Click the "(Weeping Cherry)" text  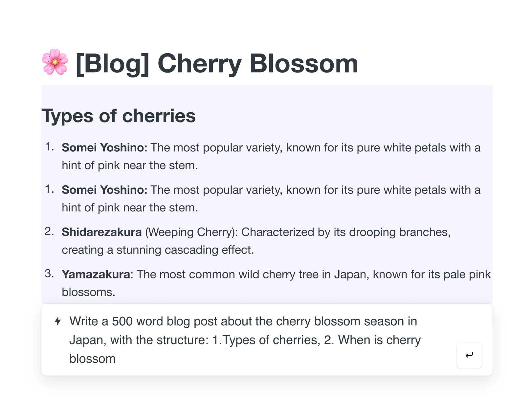pos(191,232)
